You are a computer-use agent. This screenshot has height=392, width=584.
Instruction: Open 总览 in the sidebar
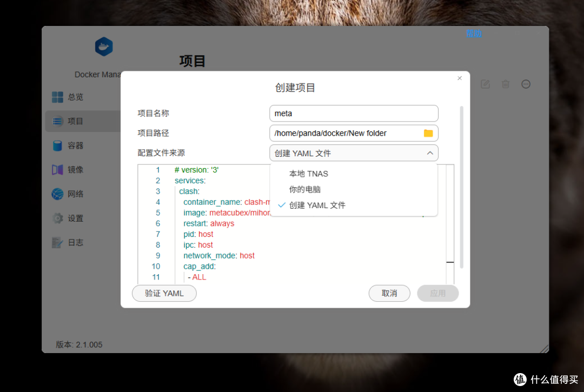(75, 97)
